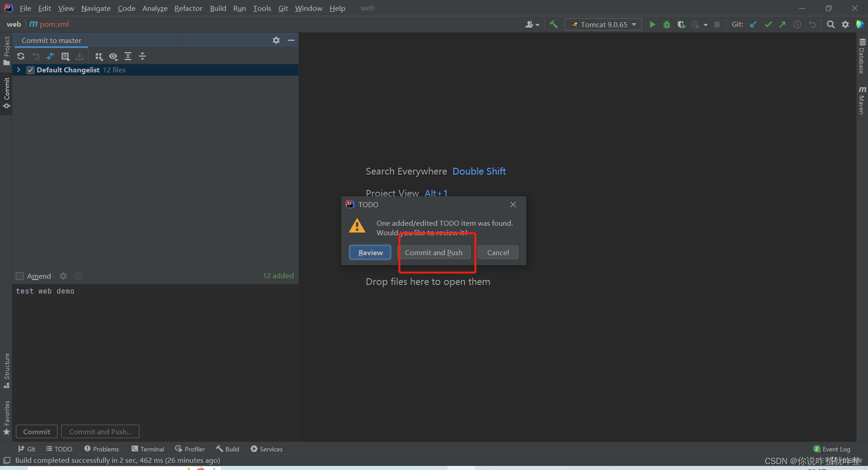This screenshot has height=470, width=868.
Task: Open IDE settings gear in main toolbar
Action: pyautogui.click(x=845, y=24)
